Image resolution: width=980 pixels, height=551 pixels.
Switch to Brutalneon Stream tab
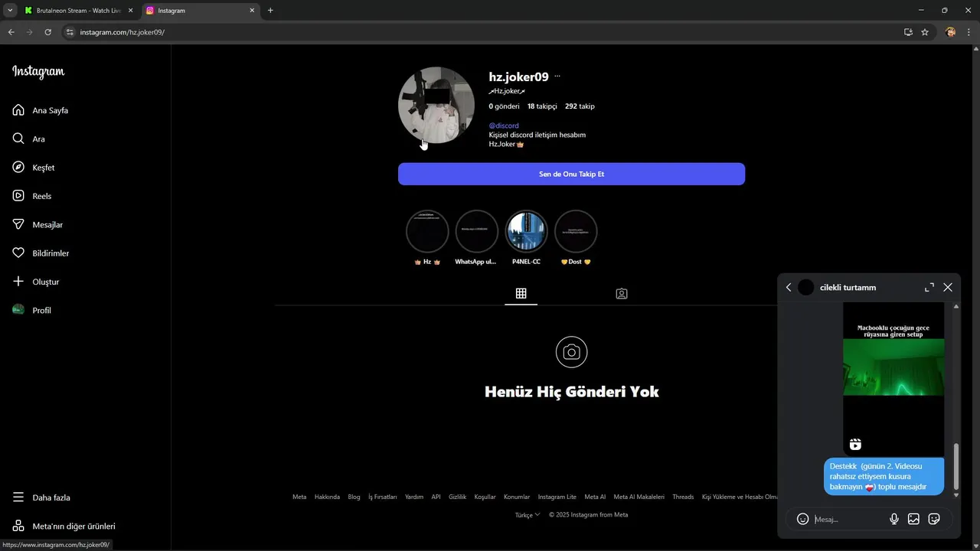coord(78,11)
